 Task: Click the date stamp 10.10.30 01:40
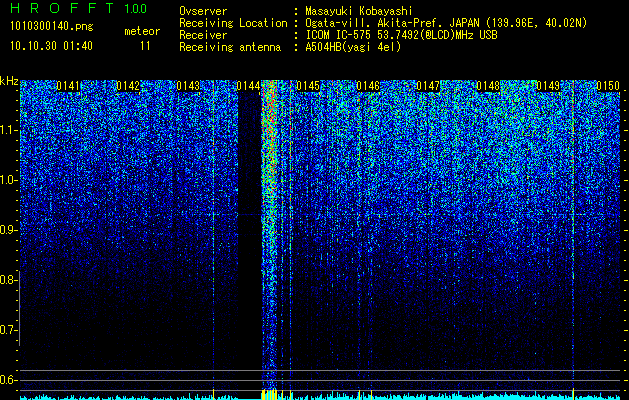pos(51,46)
